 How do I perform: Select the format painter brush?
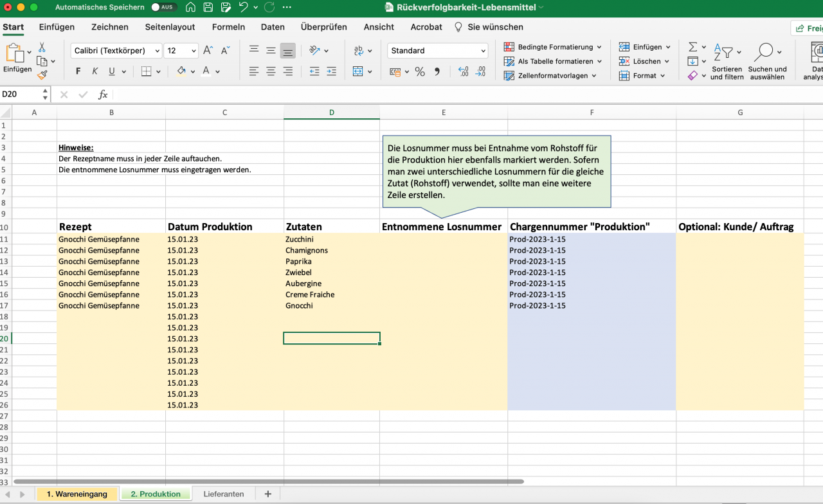coord(42,75)
